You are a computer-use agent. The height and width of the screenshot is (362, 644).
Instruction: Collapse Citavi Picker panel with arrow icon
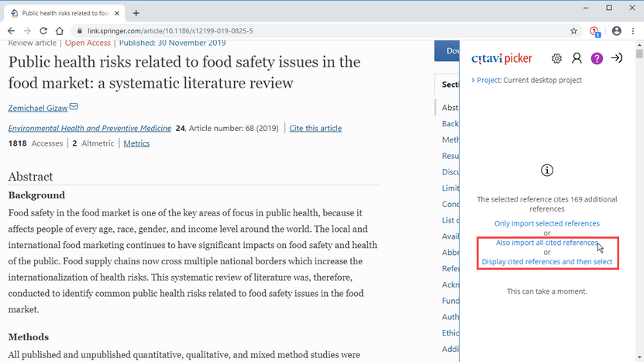616,58
